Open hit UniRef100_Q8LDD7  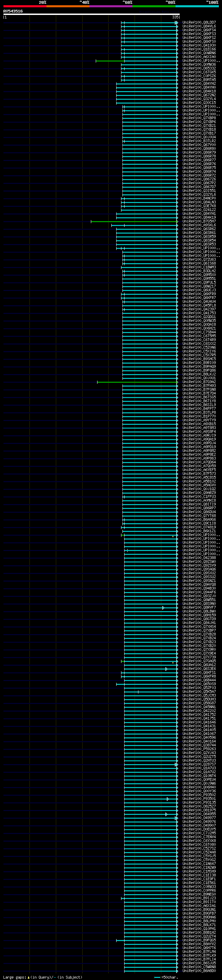pyautogui.click(x=199, y=23)
